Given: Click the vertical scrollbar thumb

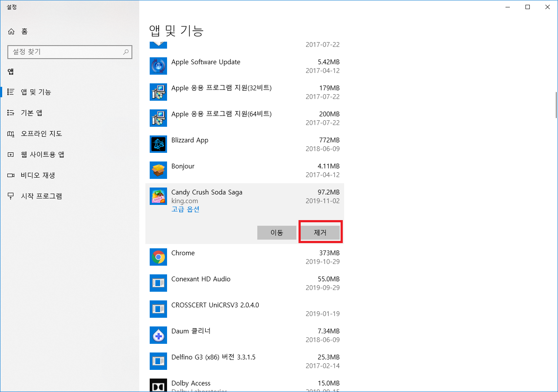Looking at the screenshot, I should click(x=556, y=105).
